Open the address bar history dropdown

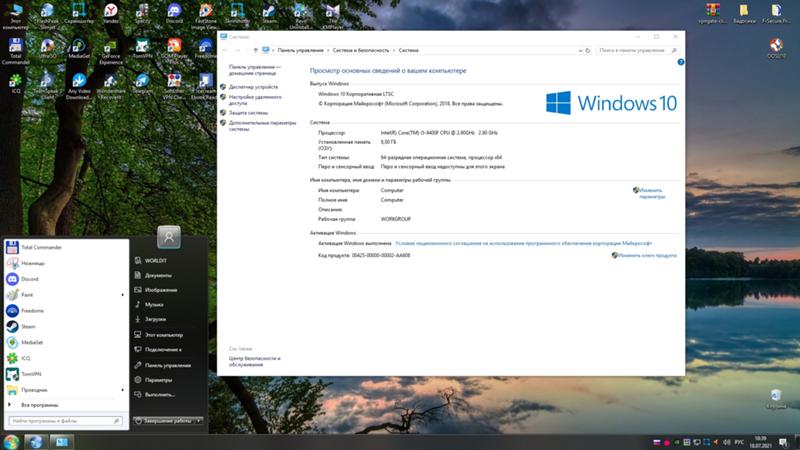tap(580, 51)
